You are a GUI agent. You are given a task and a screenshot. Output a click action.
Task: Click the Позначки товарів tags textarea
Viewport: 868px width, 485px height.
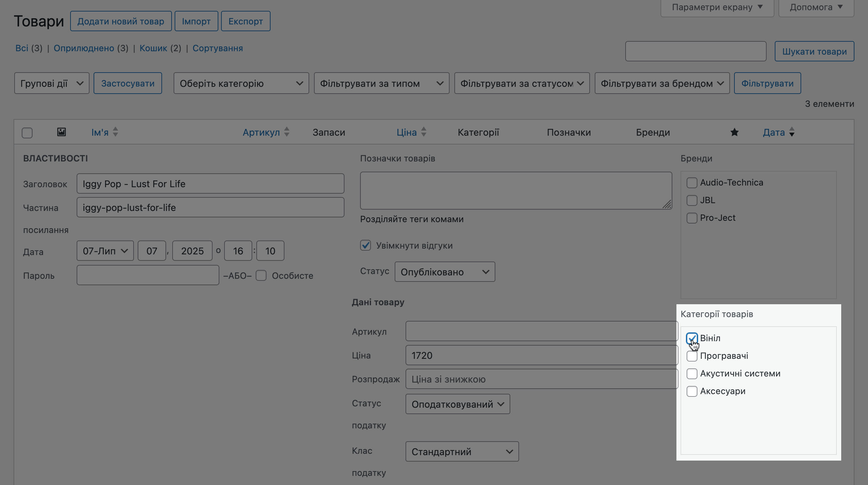coord(516,190)
